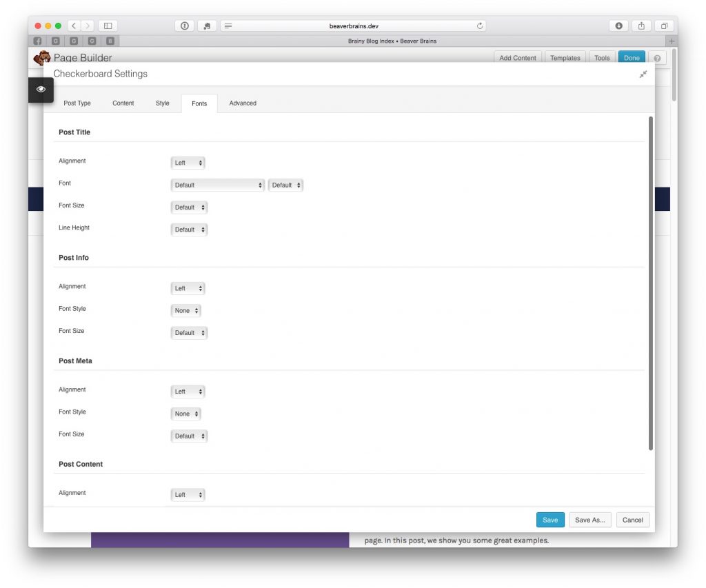Viewport: 706px width, 588px height.
Task: Click the Save As... button
Action: (590, 520)
